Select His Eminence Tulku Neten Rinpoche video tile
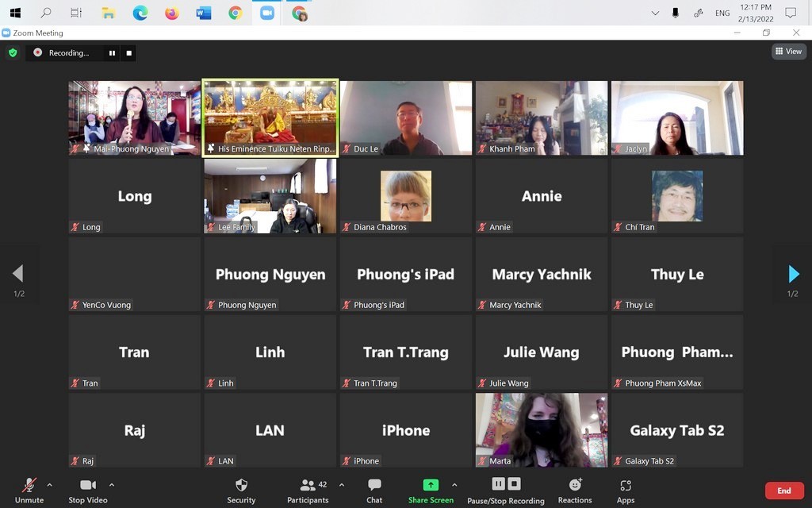Image resolution: width=812 pixels, height=508 pixels. [270, 117]
